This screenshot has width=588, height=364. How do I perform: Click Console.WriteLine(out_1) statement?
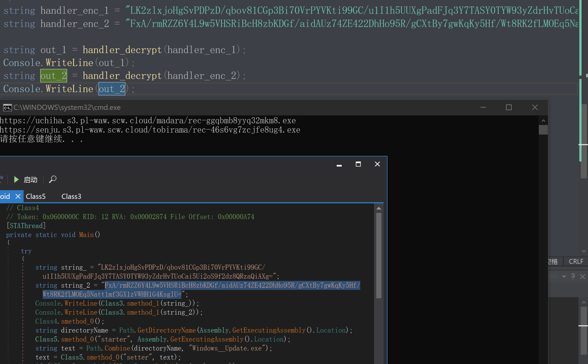[x=69, y=63]
